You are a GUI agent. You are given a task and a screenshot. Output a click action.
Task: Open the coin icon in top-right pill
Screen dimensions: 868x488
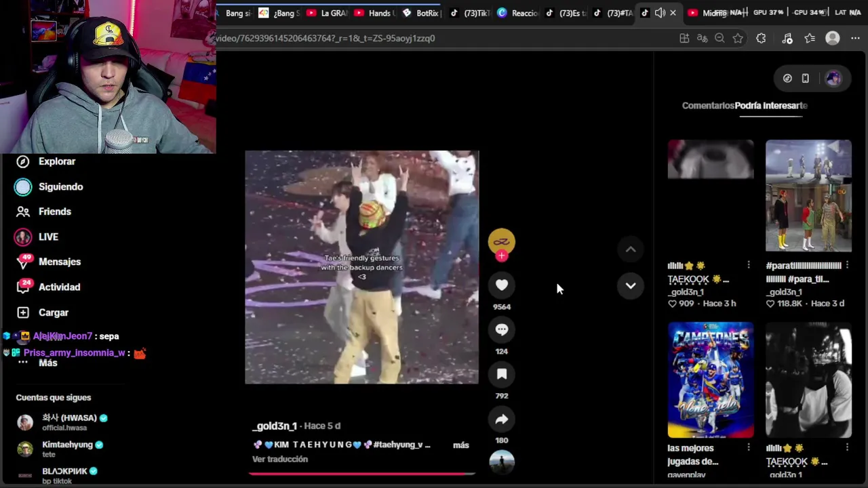pos(787,79)
